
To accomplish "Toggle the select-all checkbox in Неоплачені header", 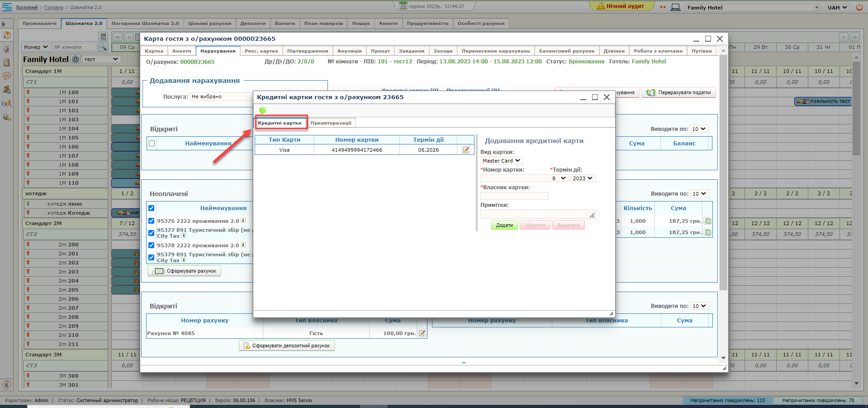I will pyautogui.click(x=152, y=208).
